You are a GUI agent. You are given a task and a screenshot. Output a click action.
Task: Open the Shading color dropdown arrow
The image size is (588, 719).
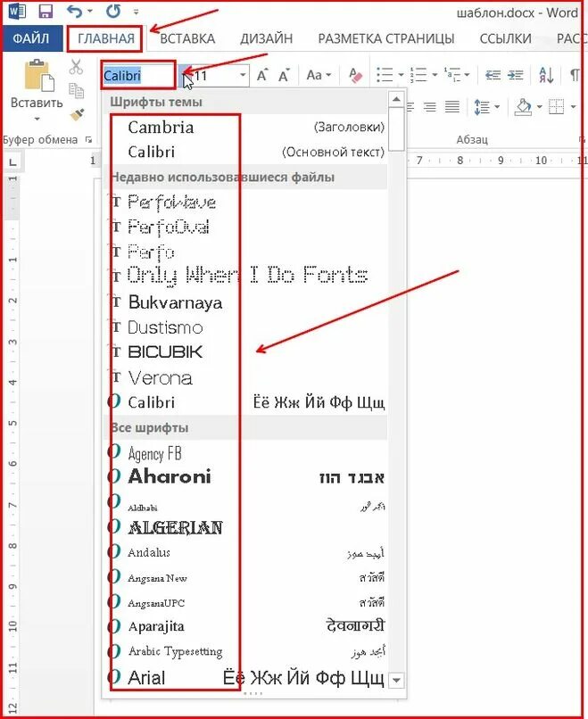pos(539,107)
